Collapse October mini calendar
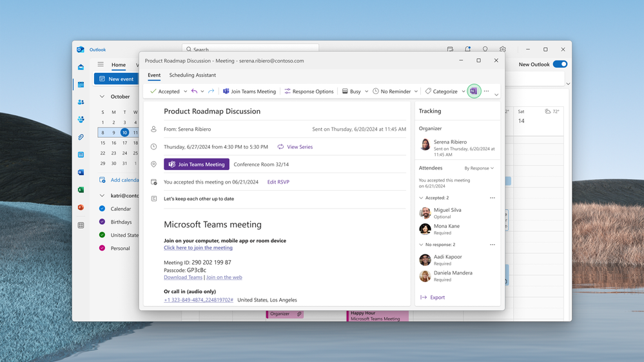Viewport: 644px width, 362px height. (102, 97)
